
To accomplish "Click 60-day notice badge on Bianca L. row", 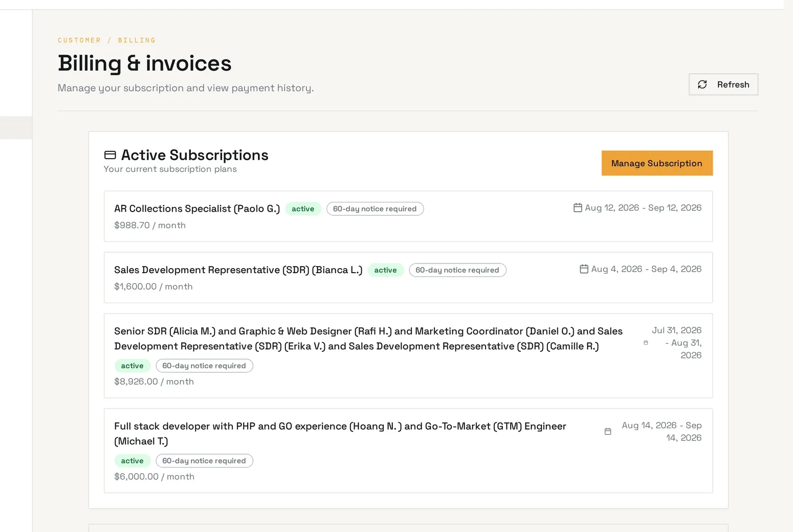I will coord(457,270).
